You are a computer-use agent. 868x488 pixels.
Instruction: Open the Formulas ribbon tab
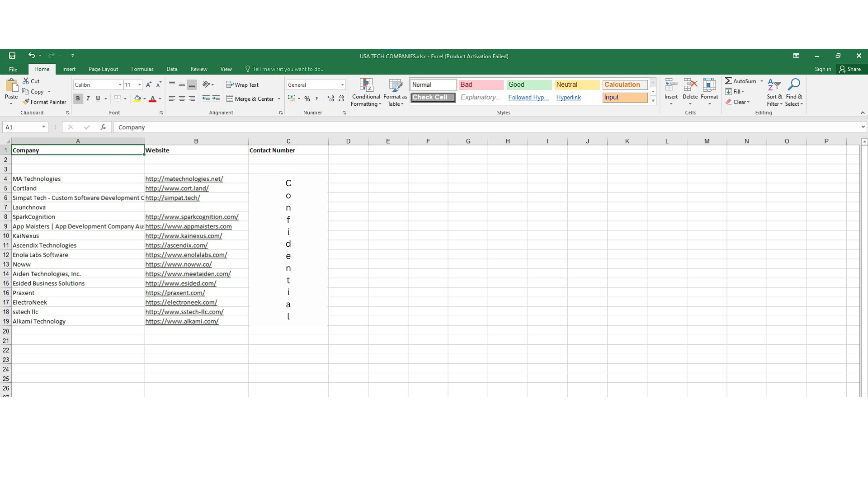click(x=142, y=69)
